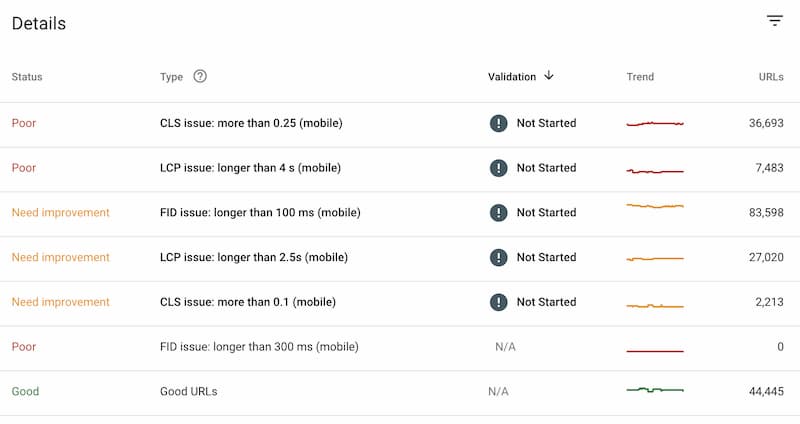Click warning icon on FID 100 ms row
Screen dimensions: 800x424
(498, 212)
